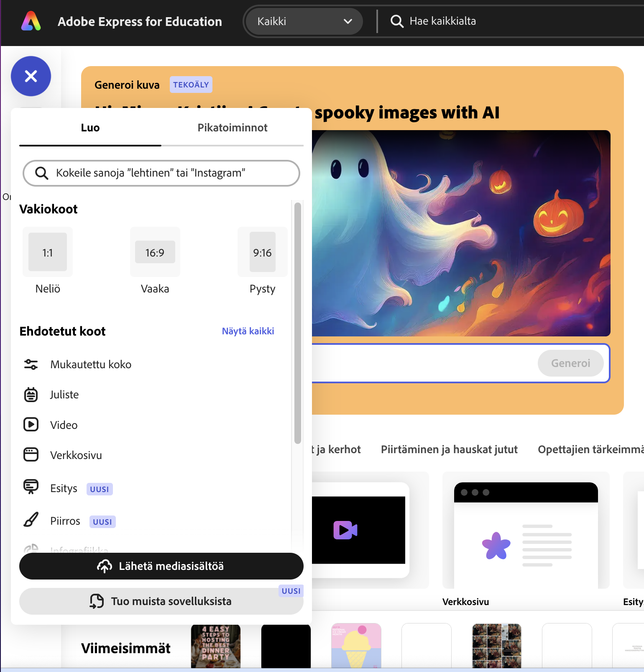
Task: Choose the 9:16 Pysty size
Action: pos(262,252)
